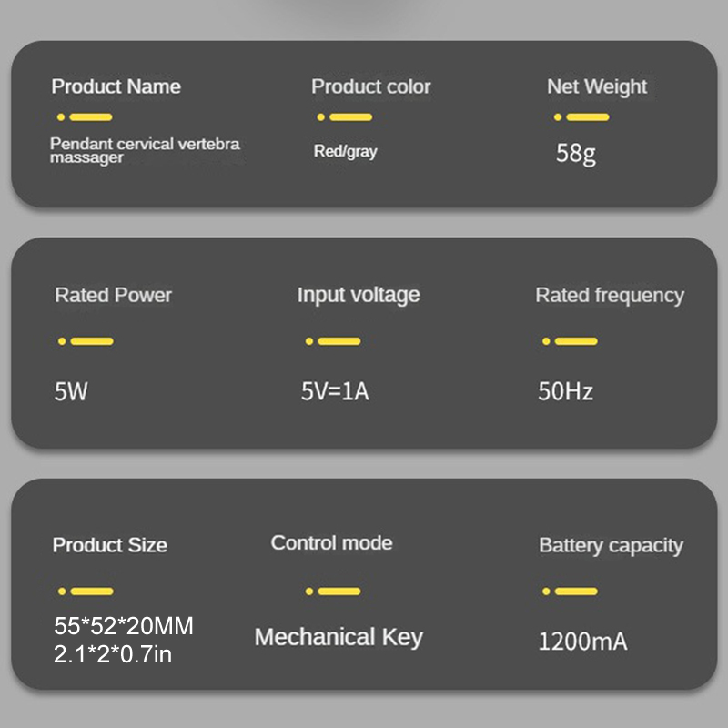Screen dimensions: 728x728
Task: Click the yellow marker under Product Size
Action: pyautogui.click(x=86, y=591)
